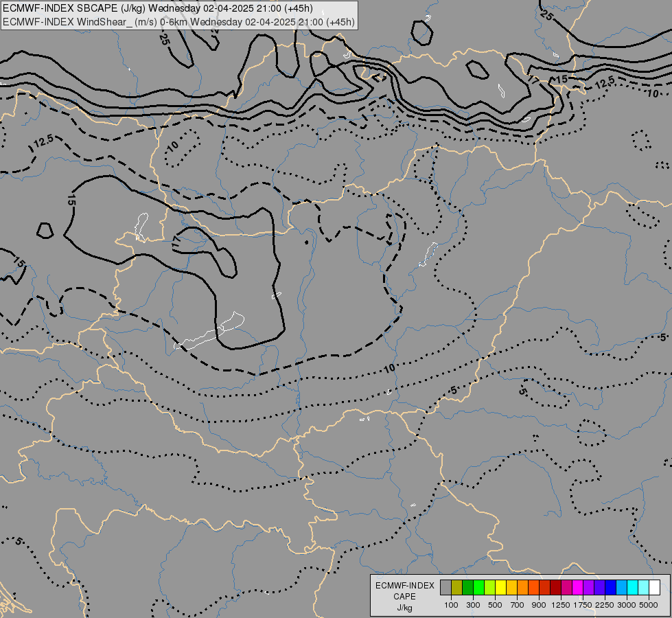Select the 300 legend scale label
The width and height of the screenshot is (672, 618).
tap(473, 605)
